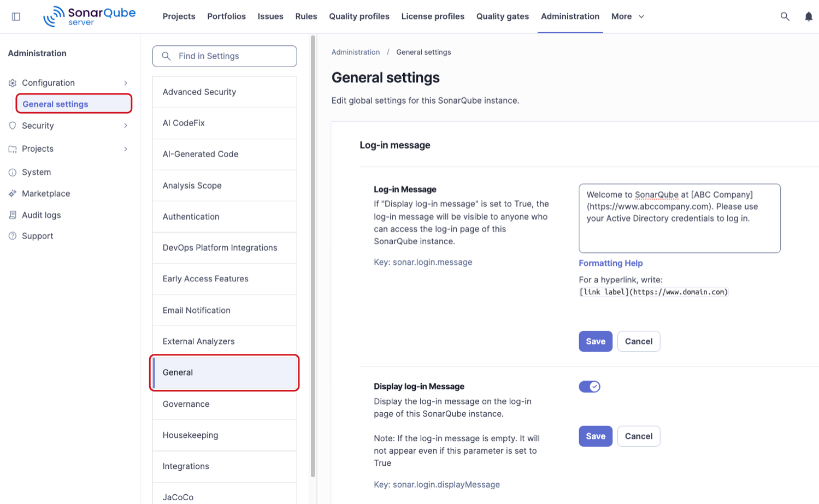Select Email Notification category
819x504 pixels.
pos(225,310)
